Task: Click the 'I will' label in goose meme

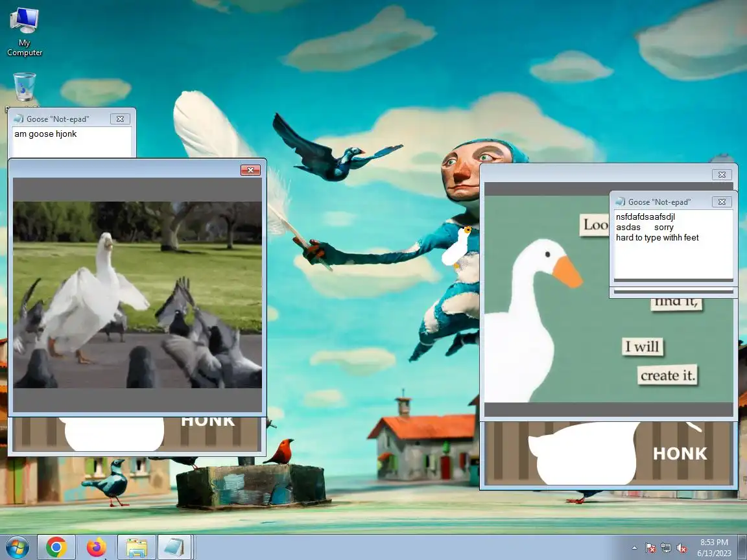Action: click(x=642, y=346)
